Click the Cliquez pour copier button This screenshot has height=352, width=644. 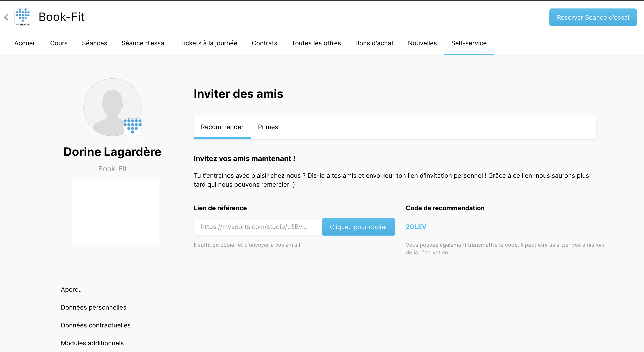coord(358,227)
